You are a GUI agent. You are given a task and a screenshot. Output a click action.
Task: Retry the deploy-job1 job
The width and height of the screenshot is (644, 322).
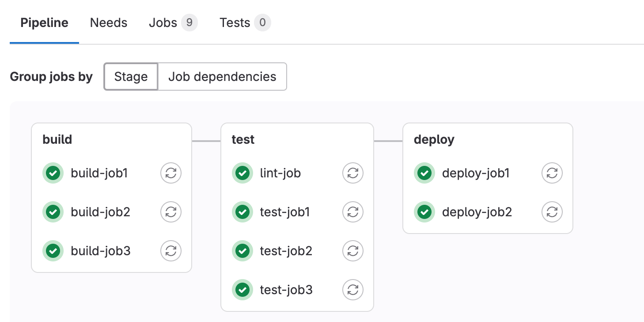tap(552, 173)
